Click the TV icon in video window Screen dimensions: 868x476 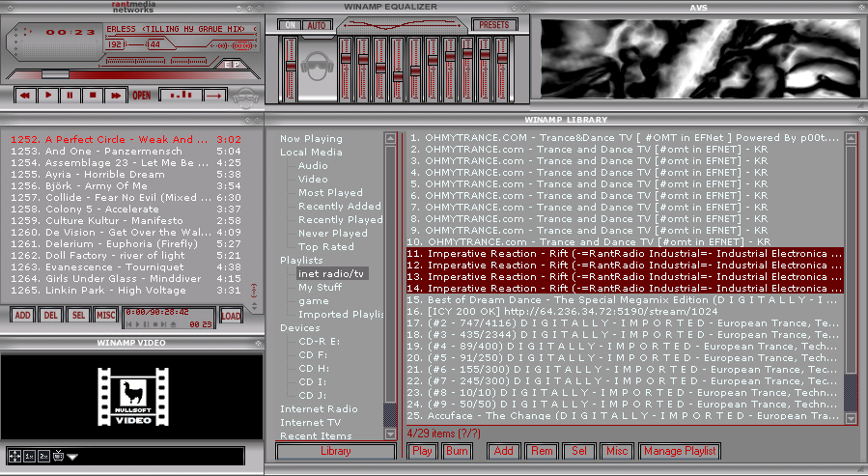click(58, 456)
